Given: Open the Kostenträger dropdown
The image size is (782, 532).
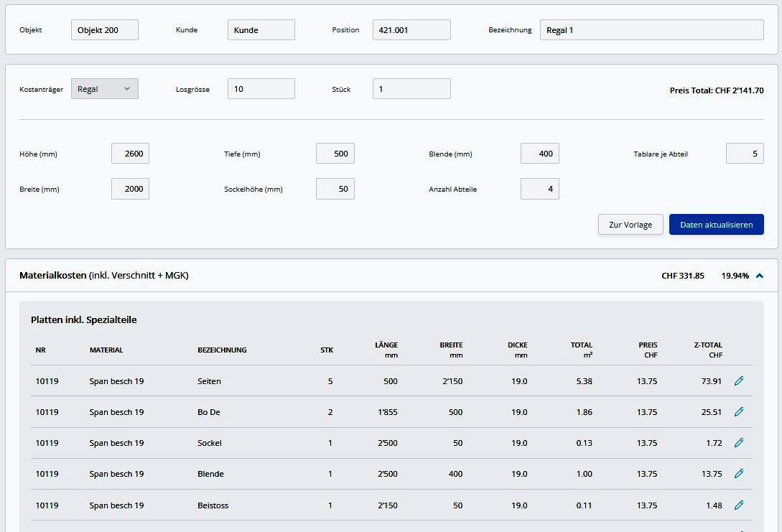Looking at the screenshot, I should (104, 89).
